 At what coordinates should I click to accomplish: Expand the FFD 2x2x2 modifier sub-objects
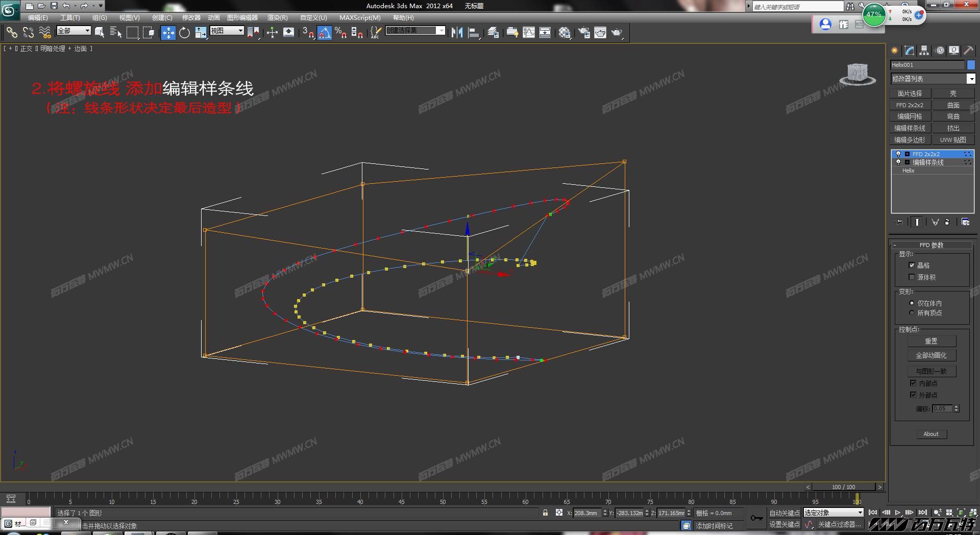click(x=907, y=154)
